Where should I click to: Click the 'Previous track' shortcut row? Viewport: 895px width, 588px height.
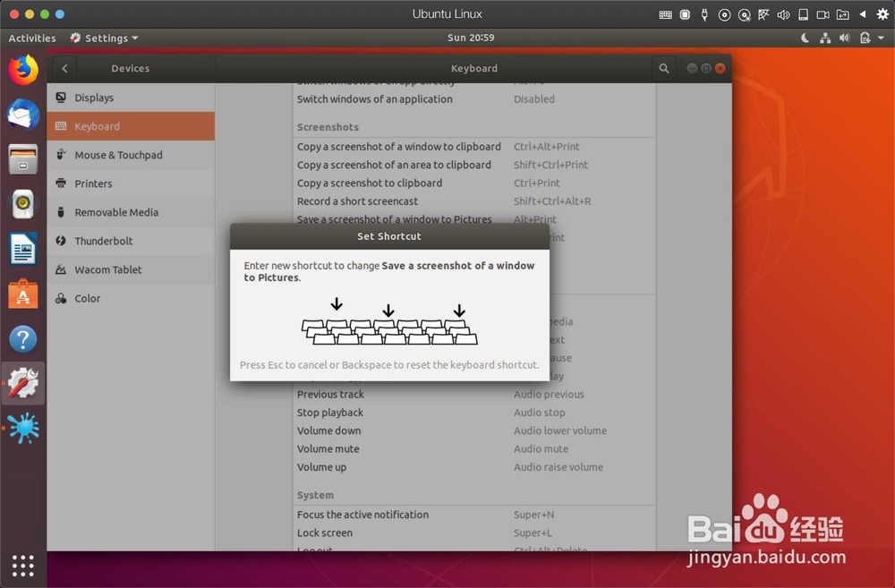pos(474,395)
